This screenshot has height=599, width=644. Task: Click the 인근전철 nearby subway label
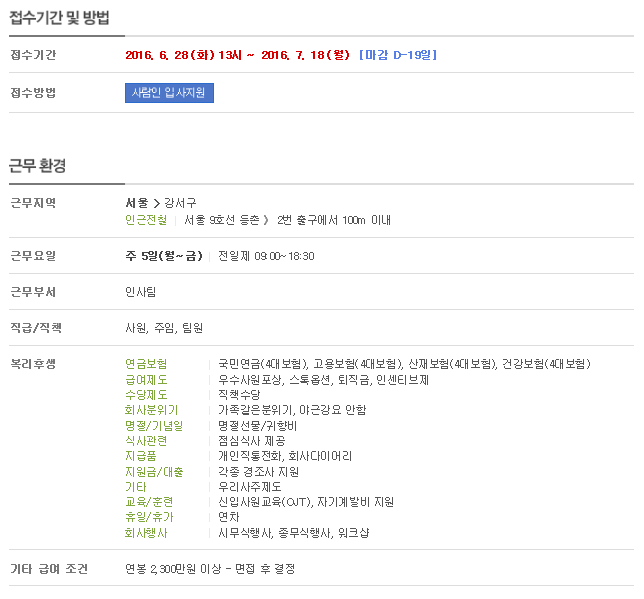coord(145,219)
